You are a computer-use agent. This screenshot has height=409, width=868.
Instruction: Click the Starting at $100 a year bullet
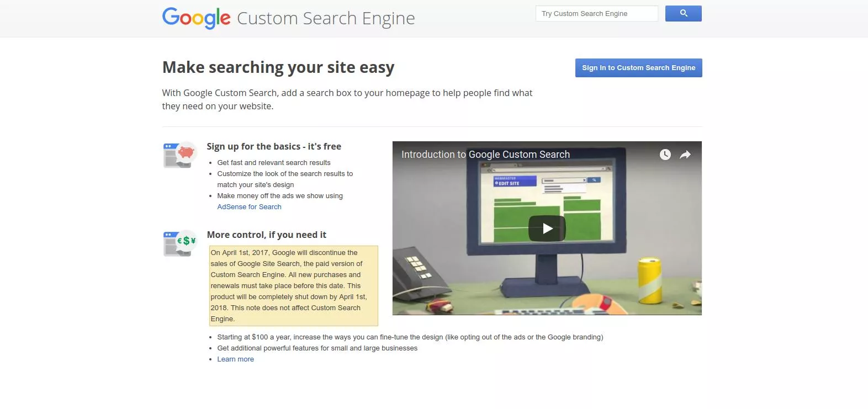coord(410,337)
